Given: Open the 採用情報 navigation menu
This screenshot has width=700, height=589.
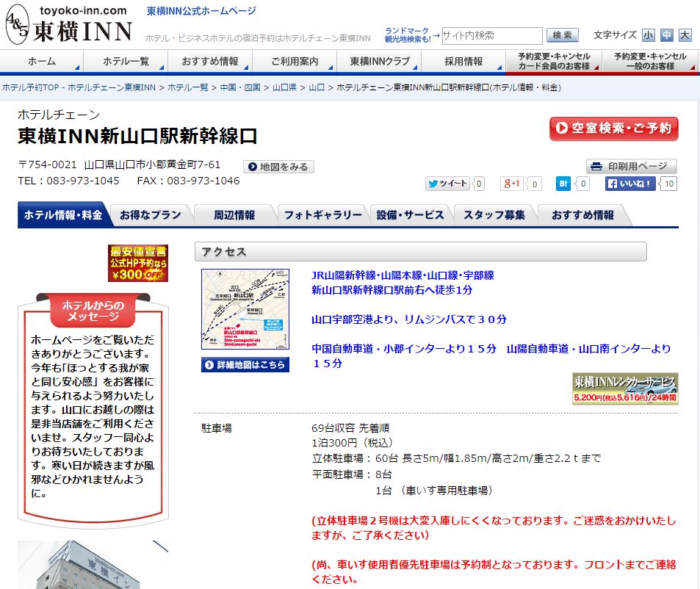Looking at the screenshot, I should 463,61.
